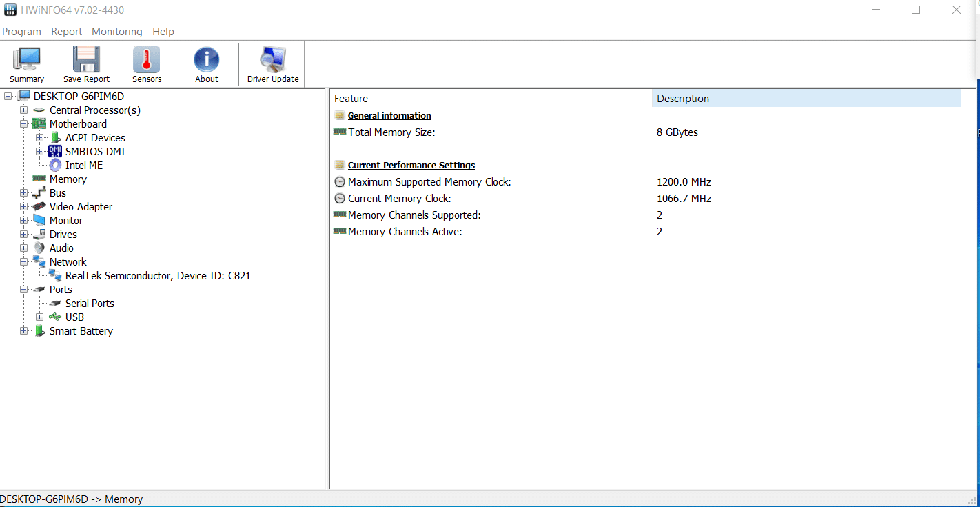Expand the Monitor node

[23, 220]
